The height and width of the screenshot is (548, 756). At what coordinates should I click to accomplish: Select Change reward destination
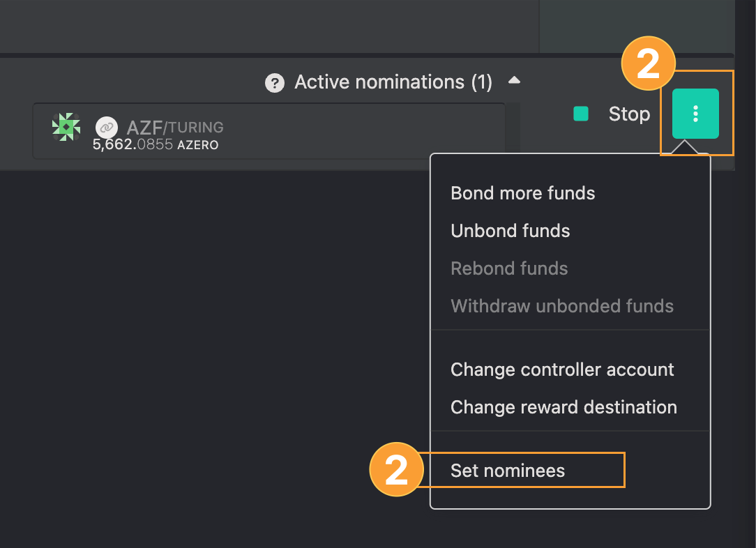564,407
